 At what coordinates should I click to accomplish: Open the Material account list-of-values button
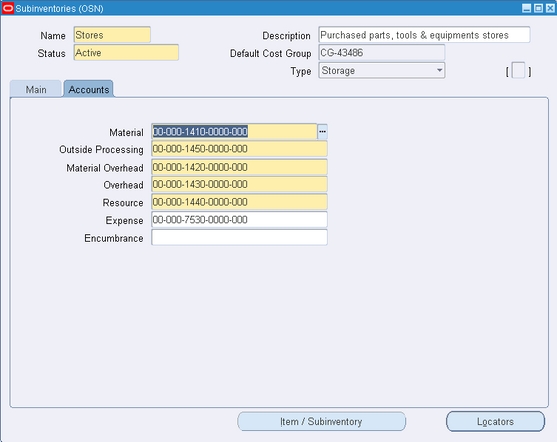322,131
